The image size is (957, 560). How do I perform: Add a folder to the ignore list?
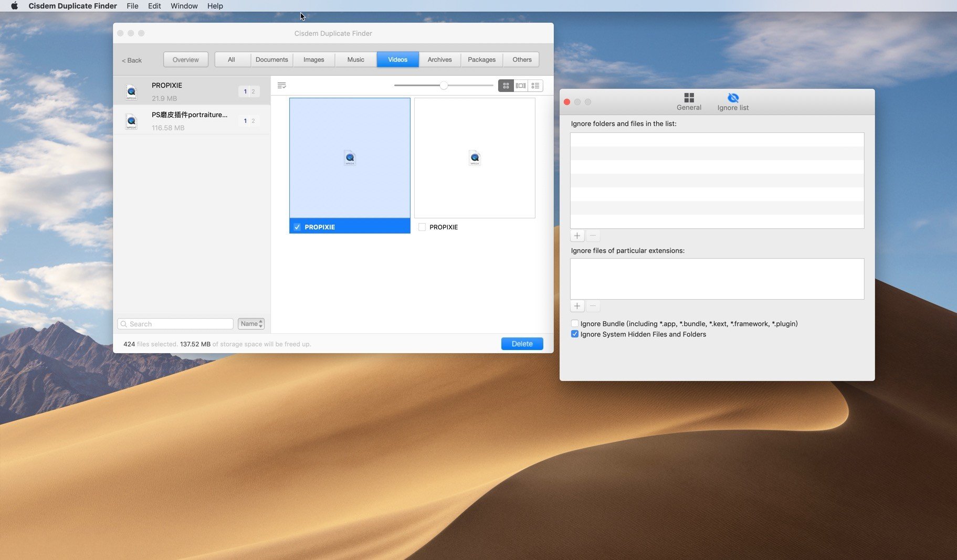pyautogui.click(x=577, y=236)
